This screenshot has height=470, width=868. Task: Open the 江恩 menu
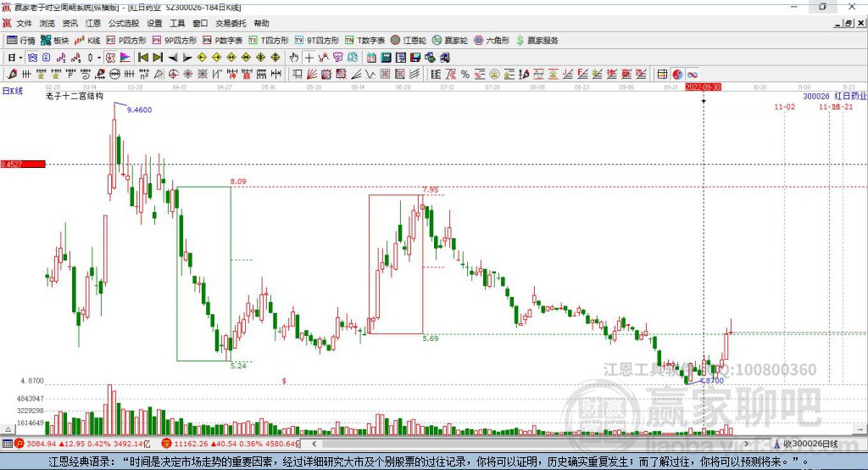click(x=93, y=23)
